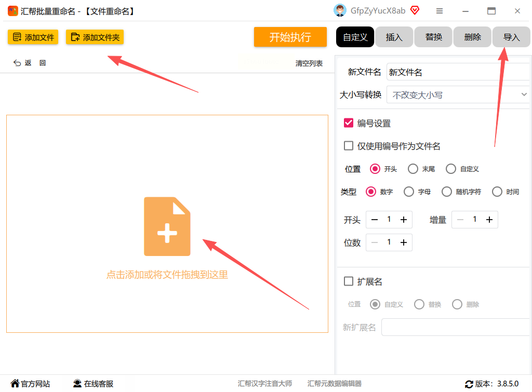Select 末尾 position radio button
The width and height of the screenshot is (532, 392).
pos(413,169)
